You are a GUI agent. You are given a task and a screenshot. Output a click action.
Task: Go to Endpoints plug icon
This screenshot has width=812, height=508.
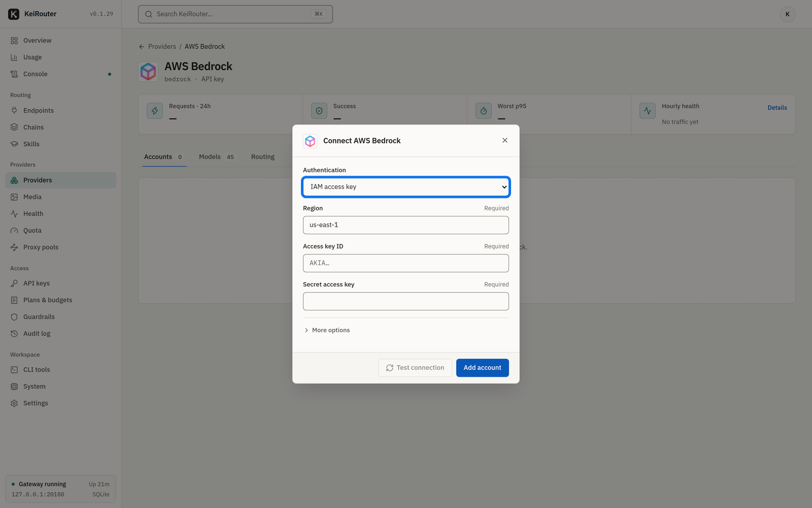[x=14, y=111]
